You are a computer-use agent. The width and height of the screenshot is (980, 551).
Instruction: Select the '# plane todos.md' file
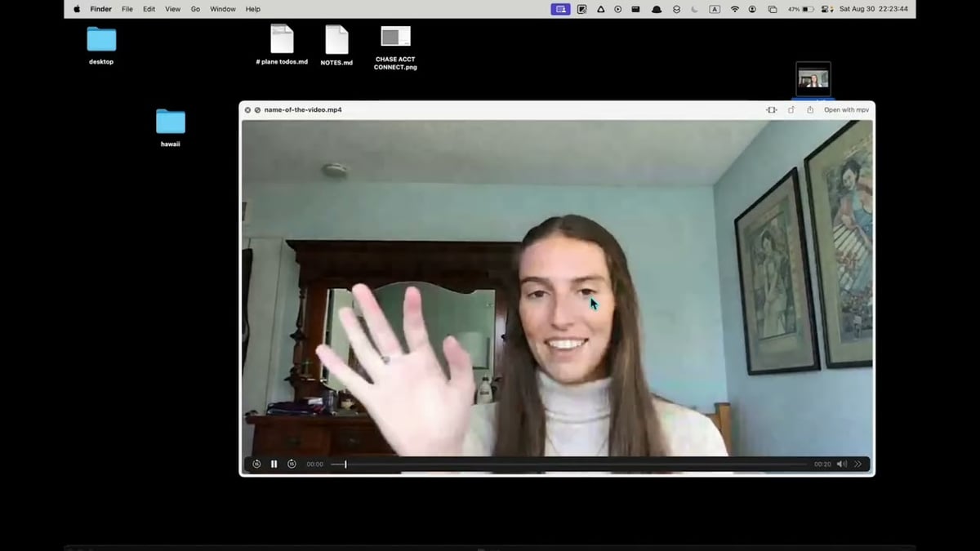coord(282,45)
